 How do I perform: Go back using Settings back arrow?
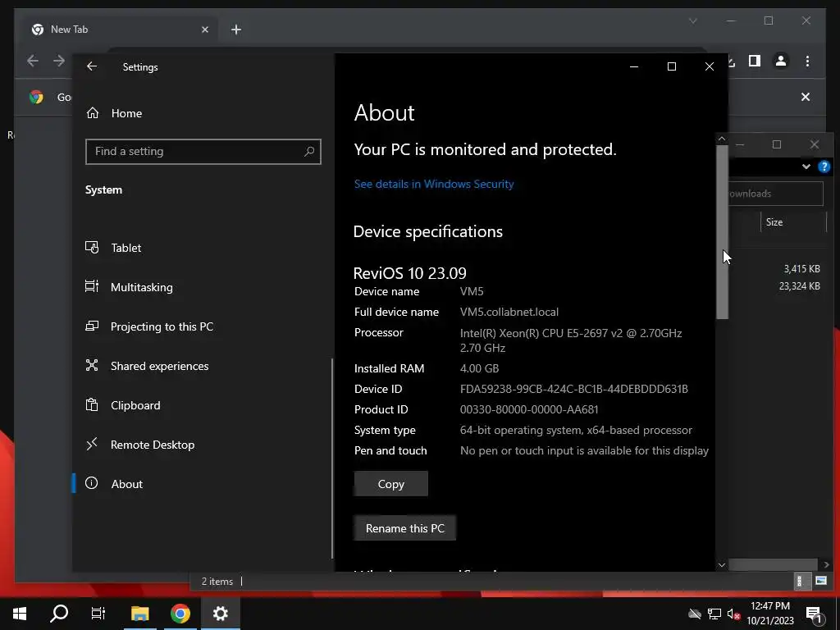pyautogui.click(x=92, y=66)
